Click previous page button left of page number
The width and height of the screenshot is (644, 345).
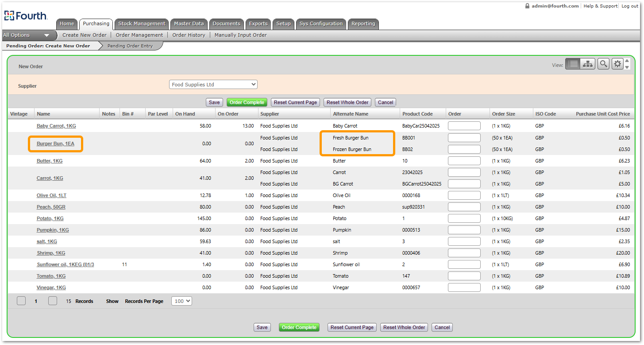[21, 301]
